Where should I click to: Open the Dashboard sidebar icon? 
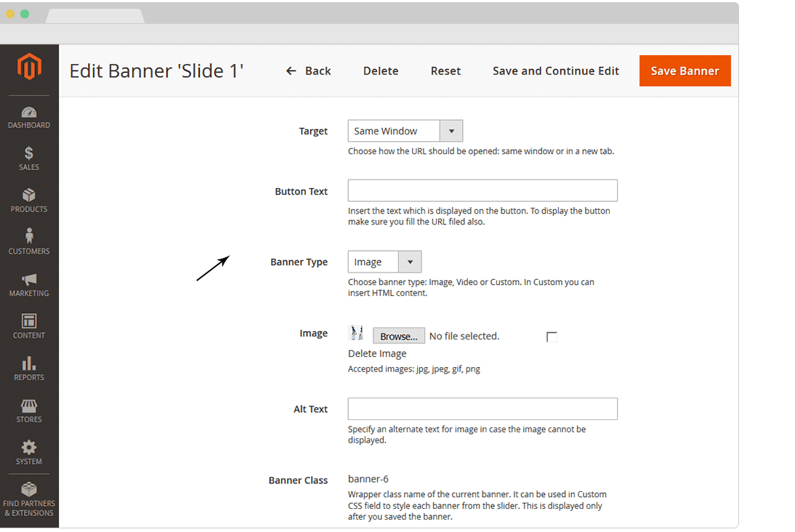coord(29,113)
